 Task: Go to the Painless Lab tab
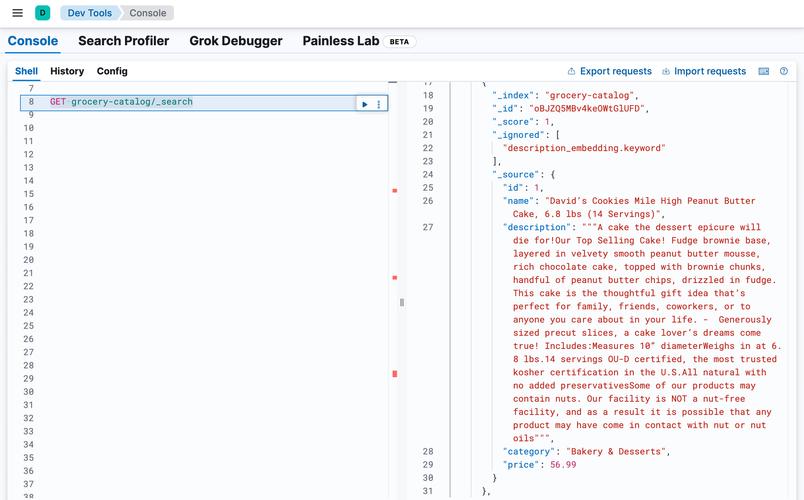[343, 41]
